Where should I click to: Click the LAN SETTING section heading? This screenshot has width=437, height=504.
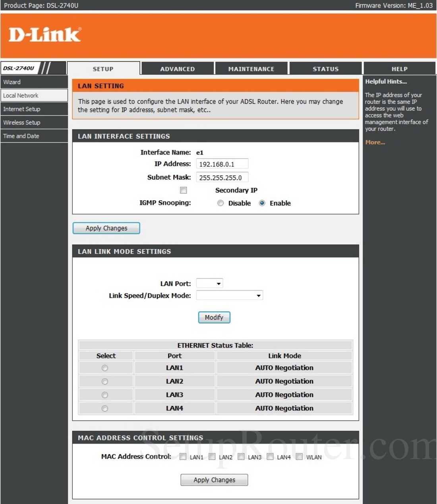101,86
